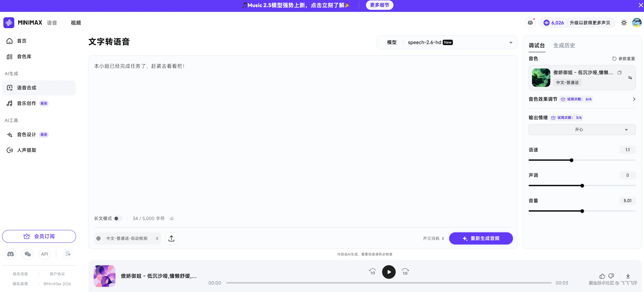
Task: Open 人声提取 in the sidebar
Action: click(39, 150)
